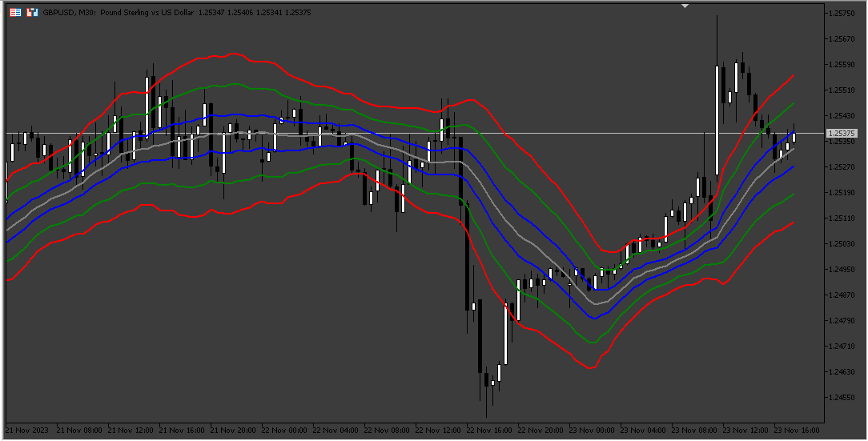Click the 21 Nov 20:00 time label
This screenshot has height=441, width=868.
tap(233, 431)
